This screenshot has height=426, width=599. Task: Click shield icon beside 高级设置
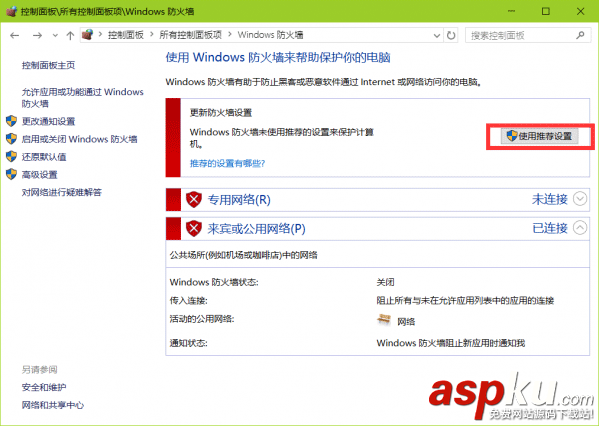click(11, 174)
